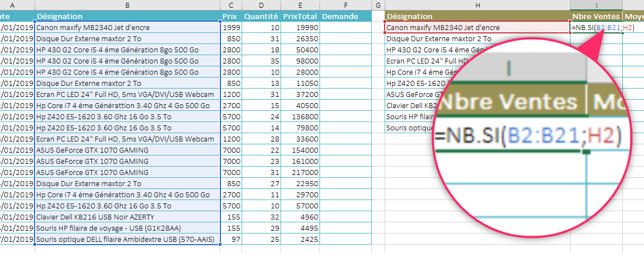644x253 pixels.
Task: Click the PrixTotal value 22950
Action: pyautogui.click(x=300, y=183)
